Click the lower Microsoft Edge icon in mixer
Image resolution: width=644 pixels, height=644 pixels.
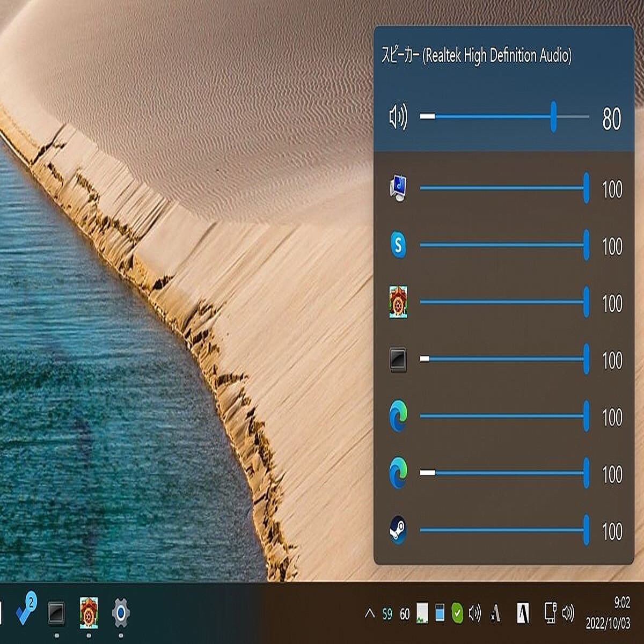coord(398,473)
